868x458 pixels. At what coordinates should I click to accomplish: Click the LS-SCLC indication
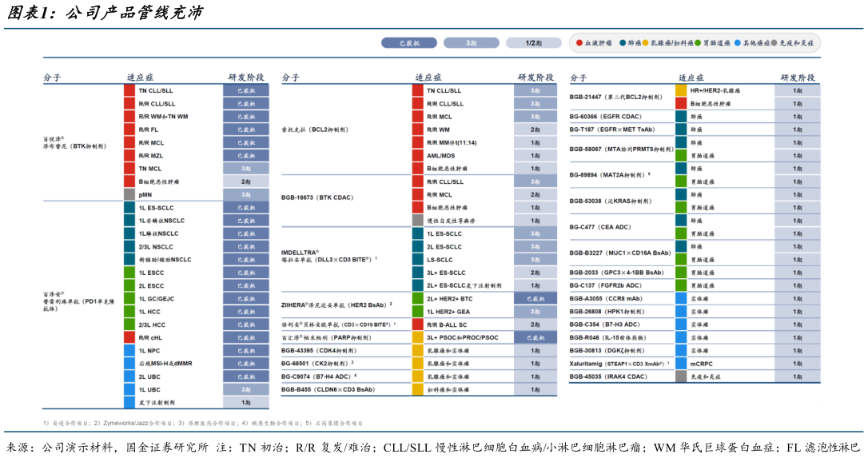(440, 259)
